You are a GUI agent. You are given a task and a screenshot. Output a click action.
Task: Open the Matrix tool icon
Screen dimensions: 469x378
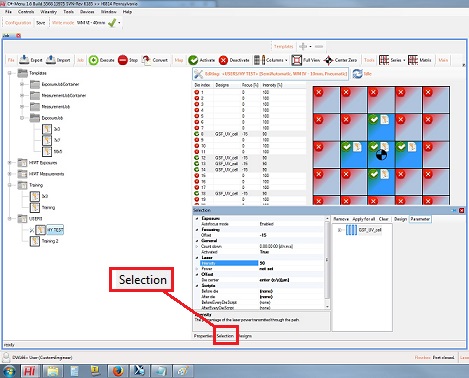[413, 60]
